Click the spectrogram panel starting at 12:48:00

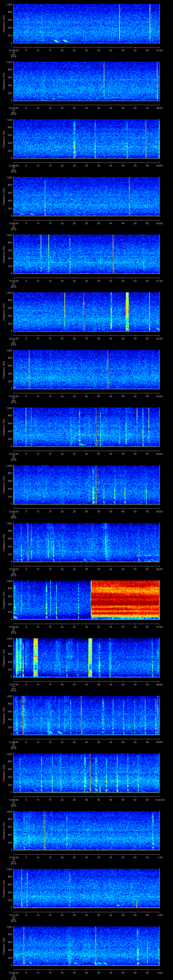(x=87, y=139)
